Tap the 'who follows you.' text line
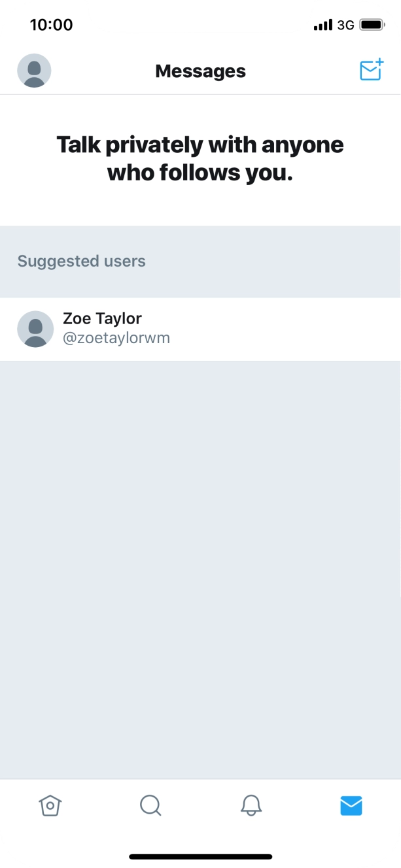Viewport: 401px width, 868px height. 200,173
